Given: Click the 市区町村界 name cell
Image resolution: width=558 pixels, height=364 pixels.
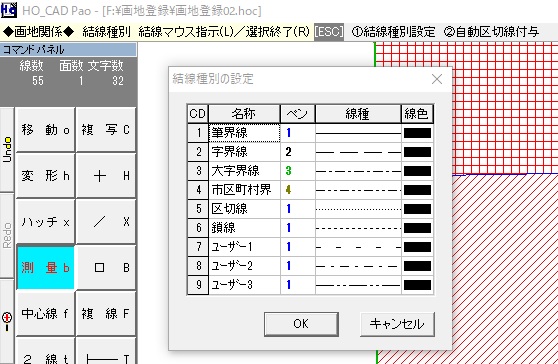Looking at the screenshot, I should [x=244, y=190].
